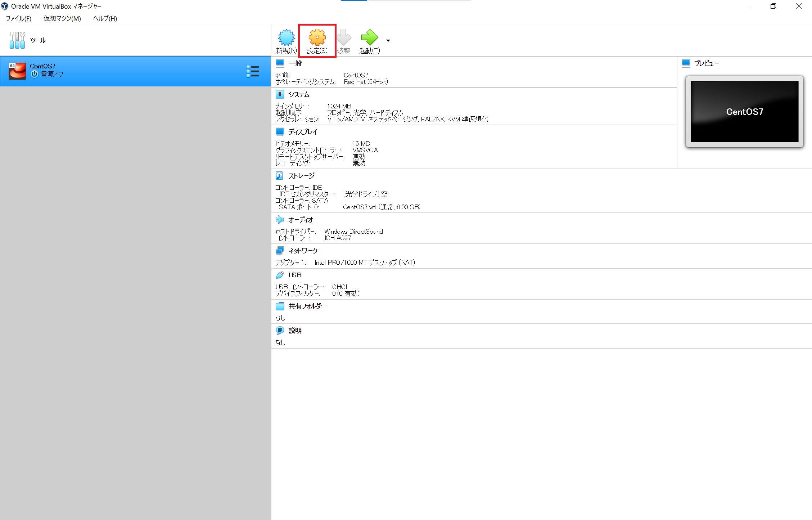Click the CentOS7 preview thumbnail
Image resolution: width=812 pixels, height=520 pixels.
click(x=744, y=112)
